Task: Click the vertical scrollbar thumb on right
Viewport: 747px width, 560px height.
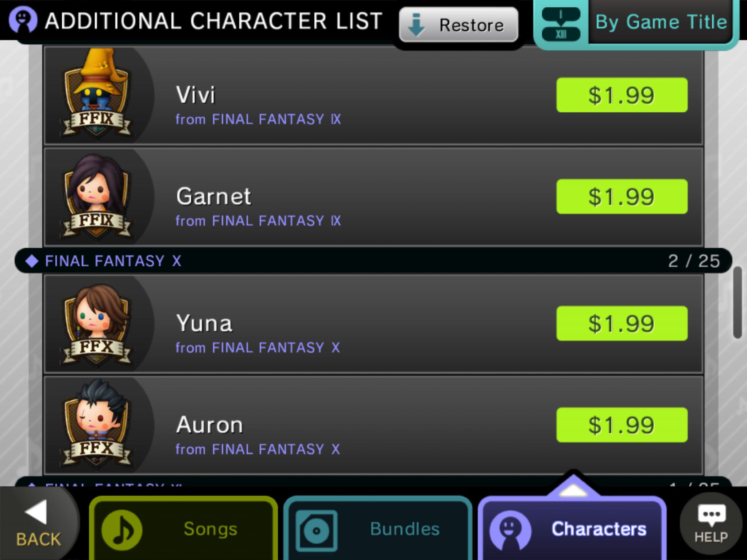Action: [x=737, y=303]
